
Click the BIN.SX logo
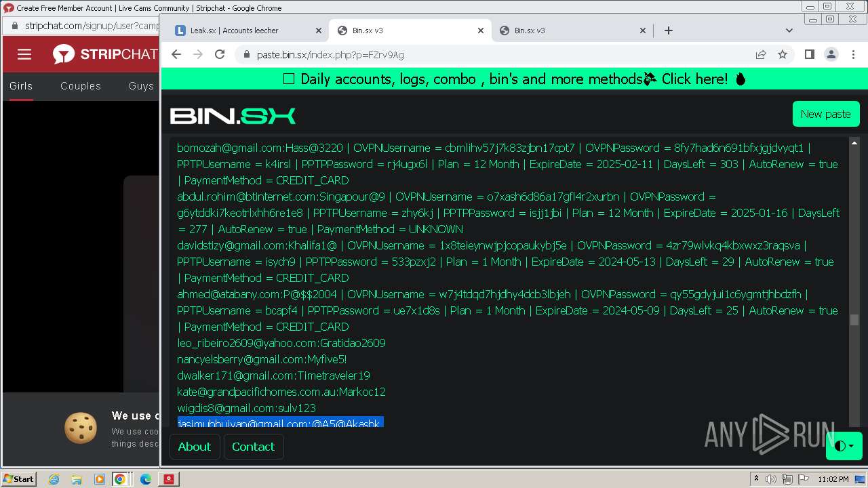pyautogui.click(x=233, y=116)
